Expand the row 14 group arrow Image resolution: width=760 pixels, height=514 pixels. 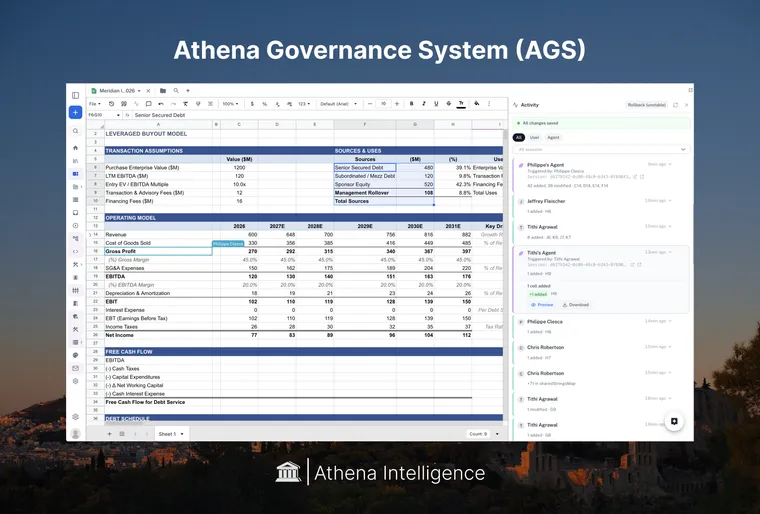click(x=90, y=235)
